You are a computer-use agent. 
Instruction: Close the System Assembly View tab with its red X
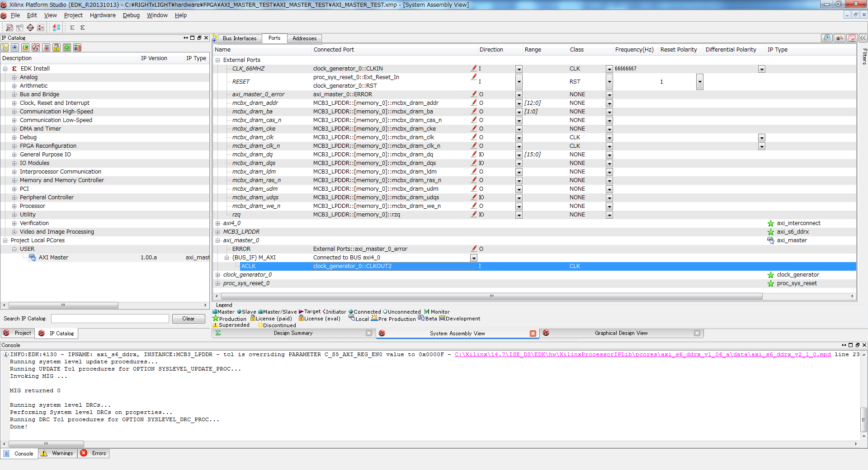pos(533,334)
